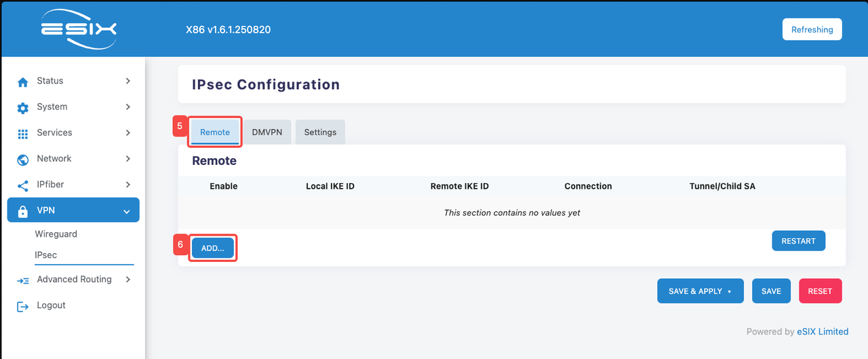
Task: Click the eSIX logo in header
Action: [79, 29]
